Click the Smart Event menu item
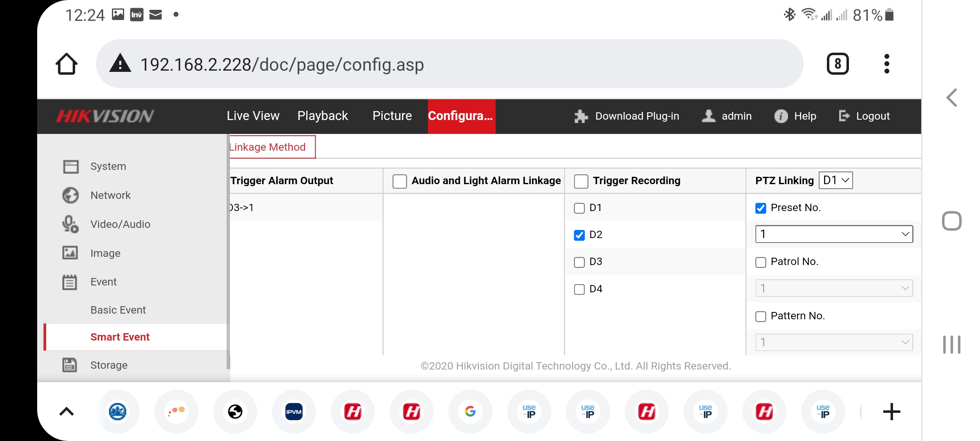Image resolution: width=980 pixels, height=441 pixels. (x=120, y=337)
